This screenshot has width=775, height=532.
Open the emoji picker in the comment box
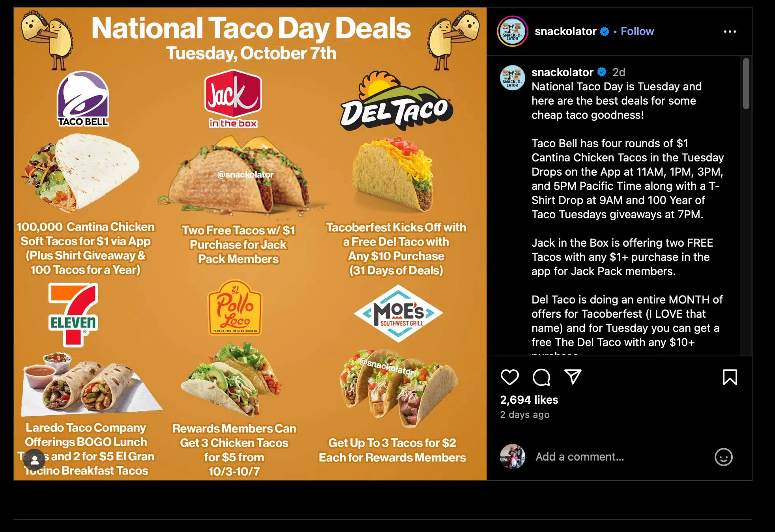(723, 457)
